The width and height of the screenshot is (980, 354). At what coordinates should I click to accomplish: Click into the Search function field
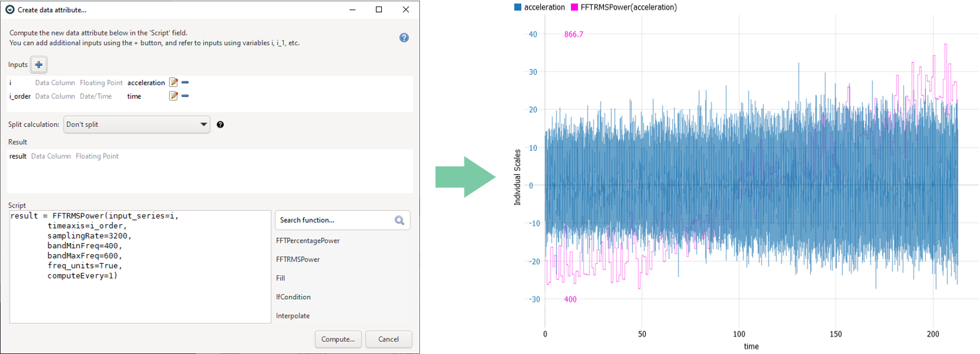click(x=334, y=221)
